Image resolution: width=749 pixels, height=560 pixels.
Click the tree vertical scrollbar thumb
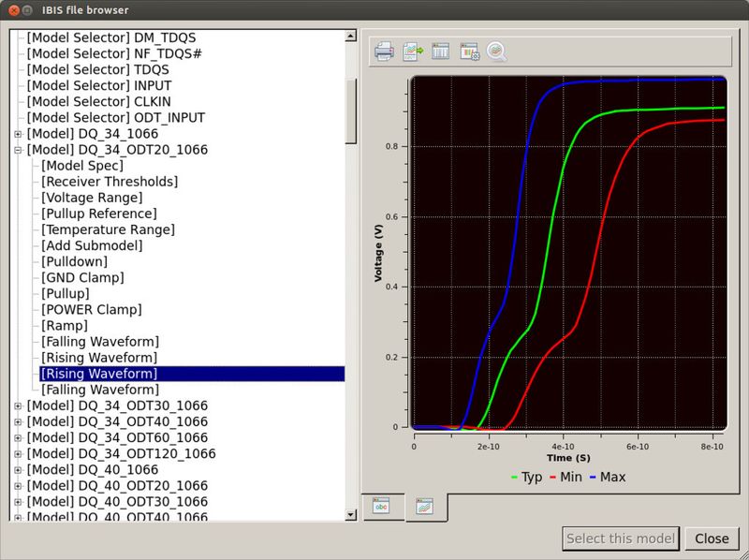coord(350,111)
